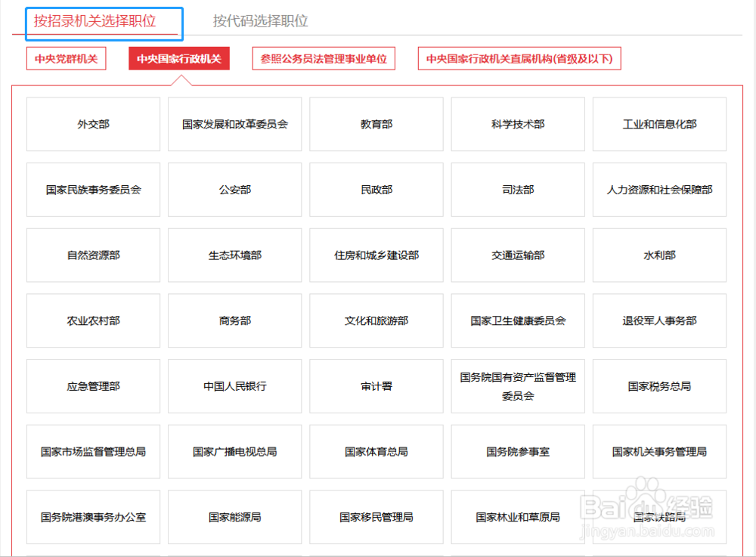Select 中国人民银行 from the grid
Image resolution: width=756 pixels, height=557 pixels.
pos(234,385)
